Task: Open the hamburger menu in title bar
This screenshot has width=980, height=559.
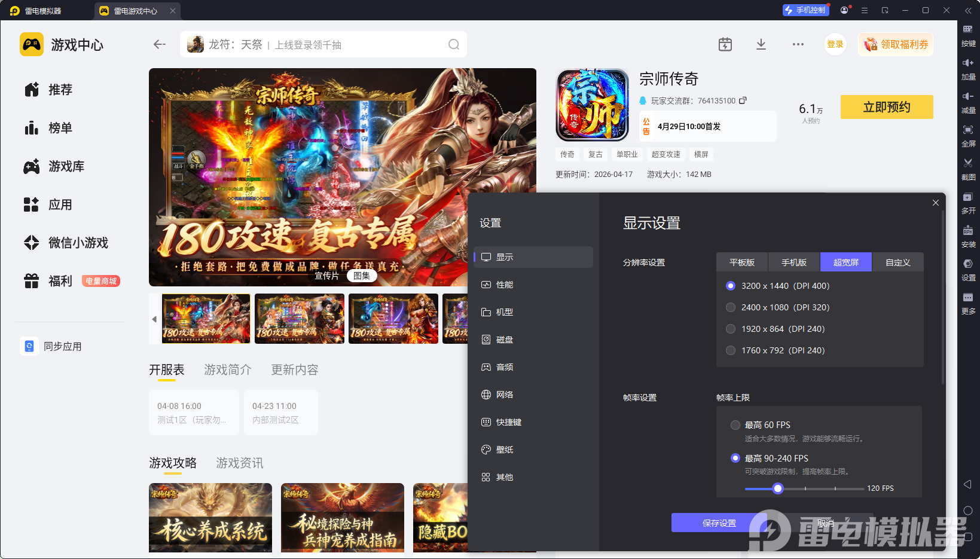Action: point(865,10)
